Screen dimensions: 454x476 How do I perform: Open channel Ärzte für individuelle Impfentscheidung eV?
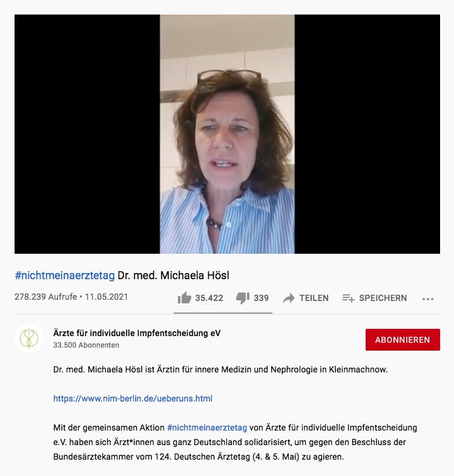point(137,333)
